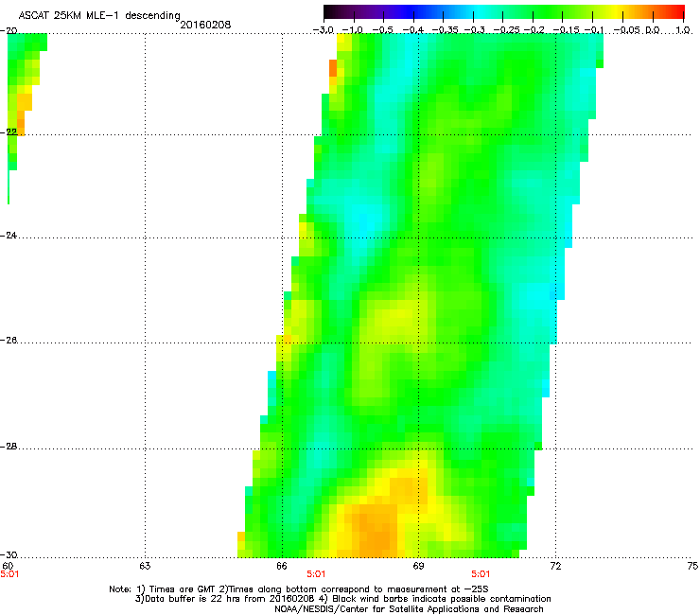Click the red 5:01 time between 69 and 72
This screenshot has height=615, width=700.
(481, 574)
